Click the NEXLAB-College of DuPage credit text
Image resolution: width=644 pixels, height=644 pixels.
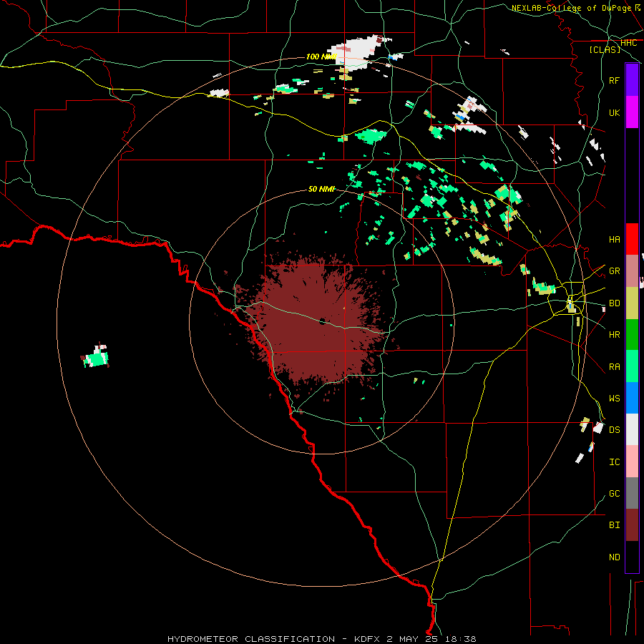coord(571,8)
